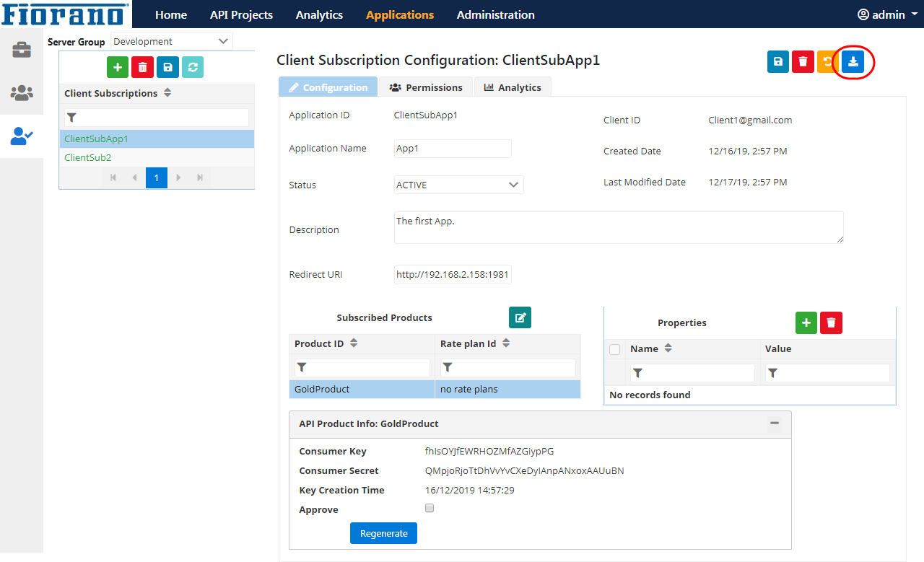This screenshot has height=562, width=924.
Task: Click the Client Subscriptions filter field
Action: [x=157, y=118]
